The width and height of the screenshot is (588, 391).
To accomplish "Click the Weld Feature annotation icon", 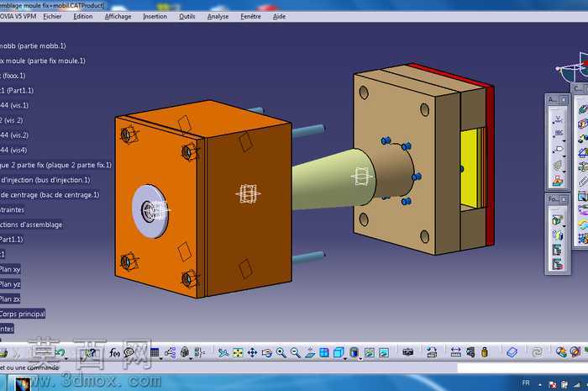I will point(558,119).
